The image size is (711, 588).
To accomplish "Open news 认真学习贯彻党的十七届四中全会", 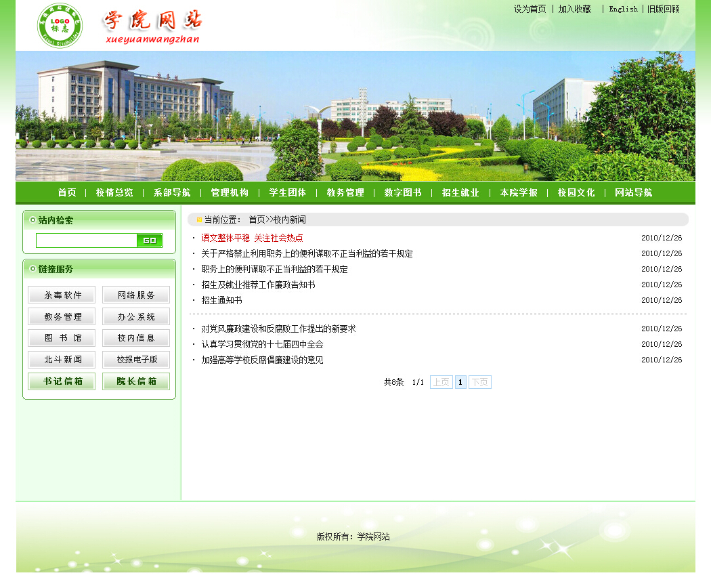I will click(262, 344).
